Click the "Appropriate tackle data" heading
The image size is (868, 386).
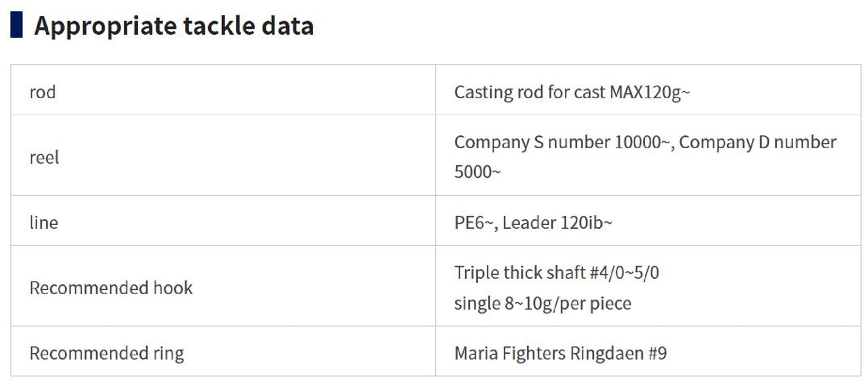[x=174, y=26]
